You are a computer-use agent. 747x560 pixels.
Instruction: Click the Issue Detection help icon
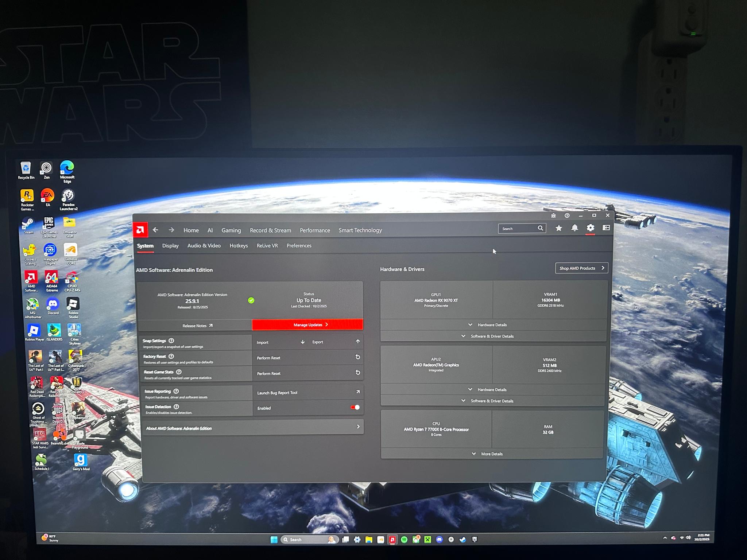pos(177,407)
